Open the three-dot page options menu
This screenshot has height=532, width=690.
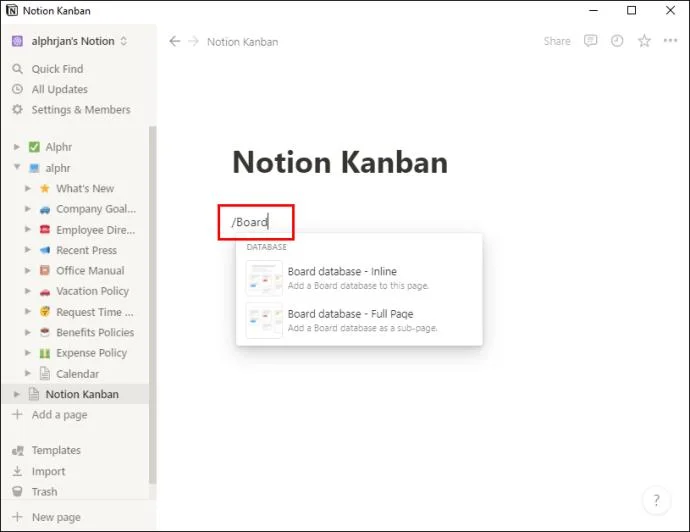pos(670,40)
